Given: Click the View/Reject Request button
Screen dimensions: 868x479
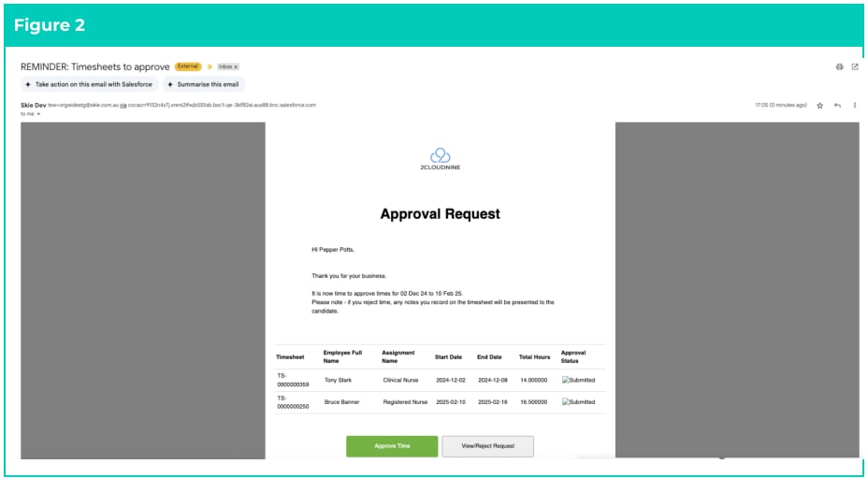Looking at the screenshot, I should pos(487,446).
